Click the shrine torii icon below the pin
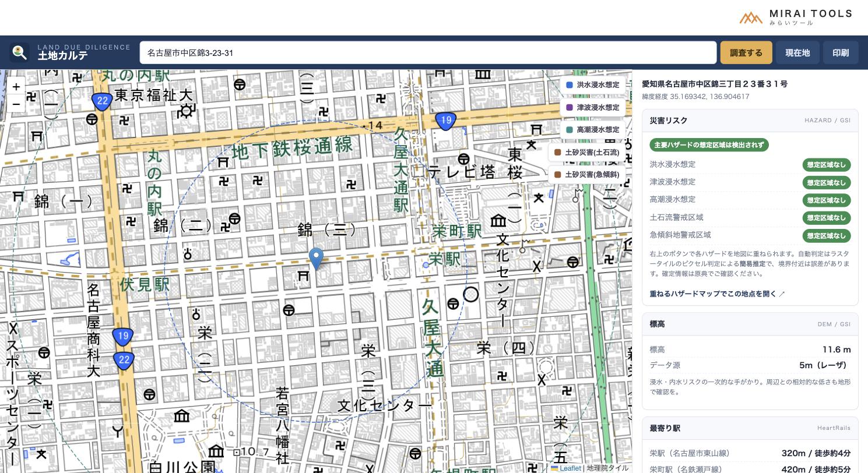The height and width of the screenshot is (473, 868). tap(303, 276)
